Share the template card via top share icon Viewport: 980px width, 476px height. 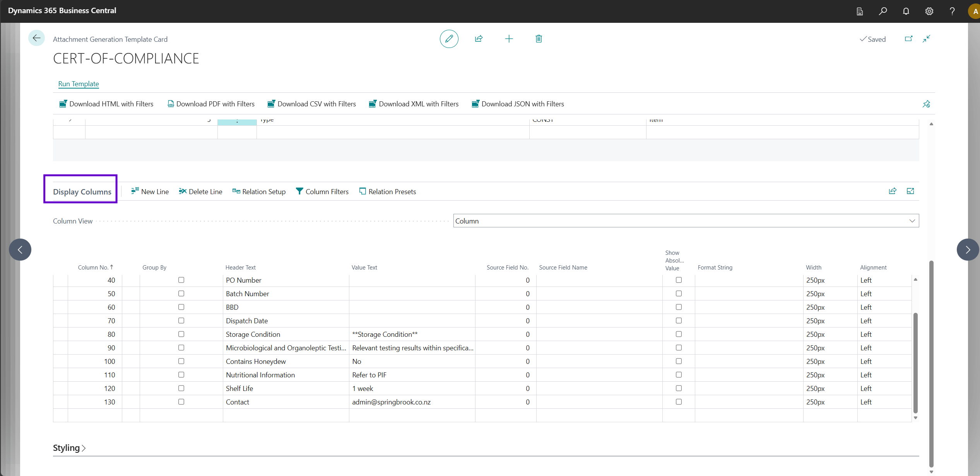pos(479,39)
